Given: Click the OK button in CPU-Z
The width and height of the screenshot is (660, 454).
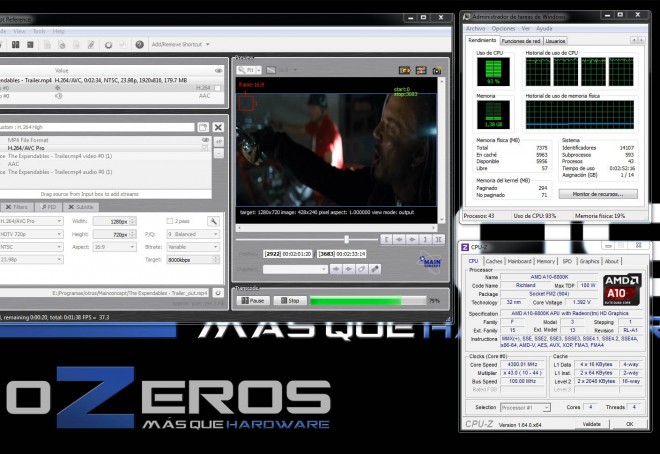Looking at the screenshot, I should (x=630, y=424).
